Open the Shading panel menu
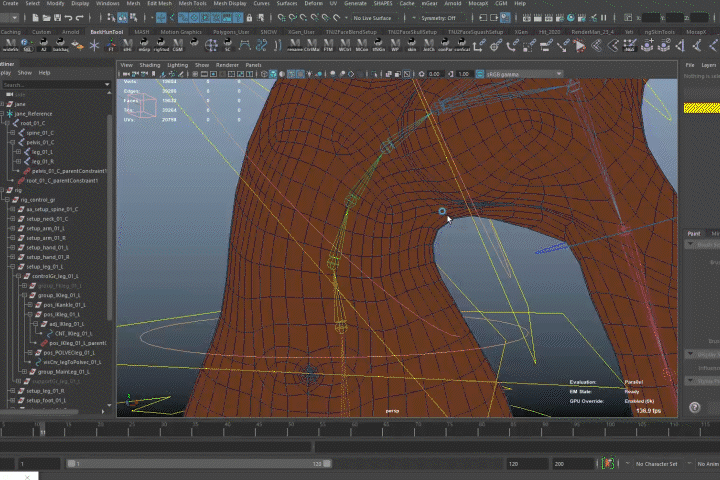This screenshot has width=720, height=480. tap(150, 65)
